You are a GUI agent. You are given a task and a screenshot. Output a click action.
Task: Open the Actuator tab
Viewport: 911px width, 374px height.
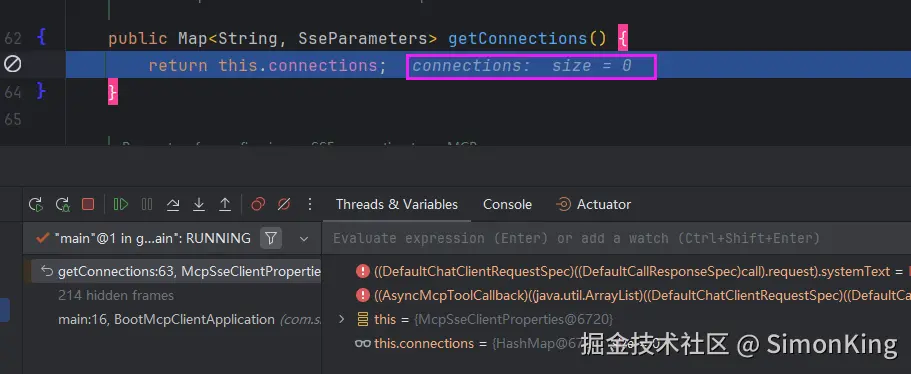tap(594, 204)
